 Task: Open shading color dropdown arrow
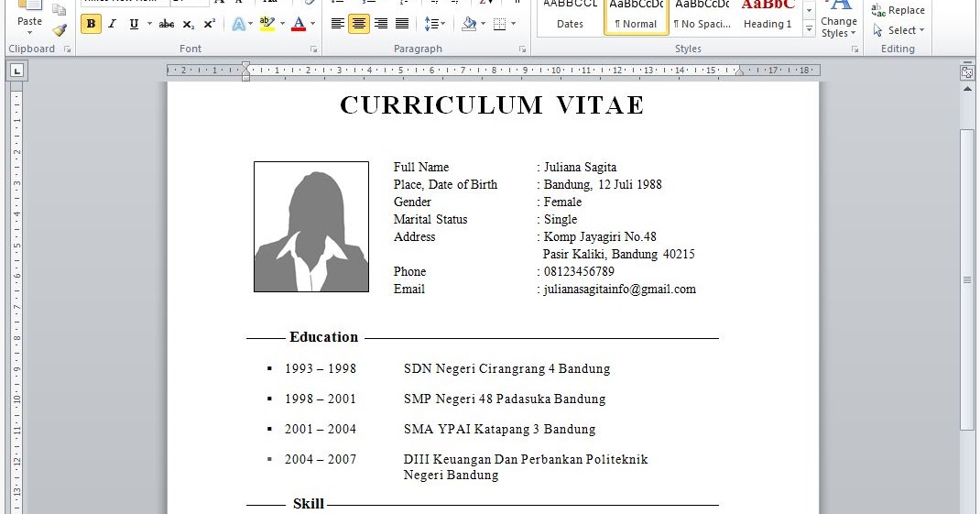pos(483,24)
